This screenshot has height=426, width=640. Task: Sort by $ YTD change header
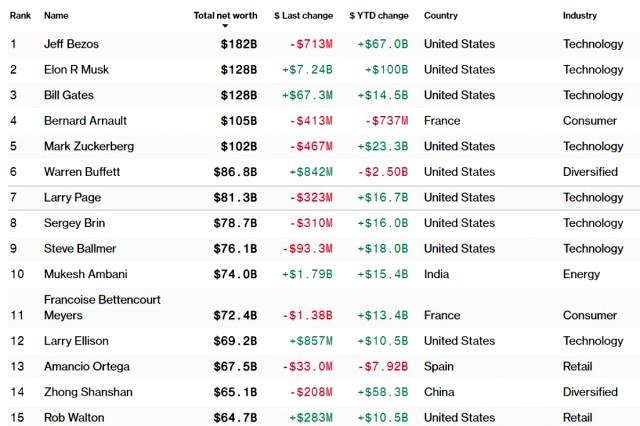coord(380,16)
